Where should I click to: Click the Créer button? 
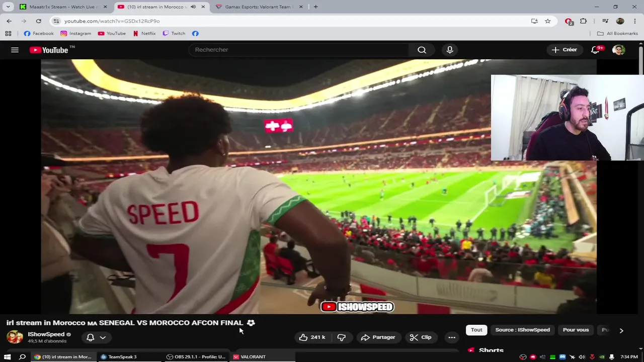564,50
